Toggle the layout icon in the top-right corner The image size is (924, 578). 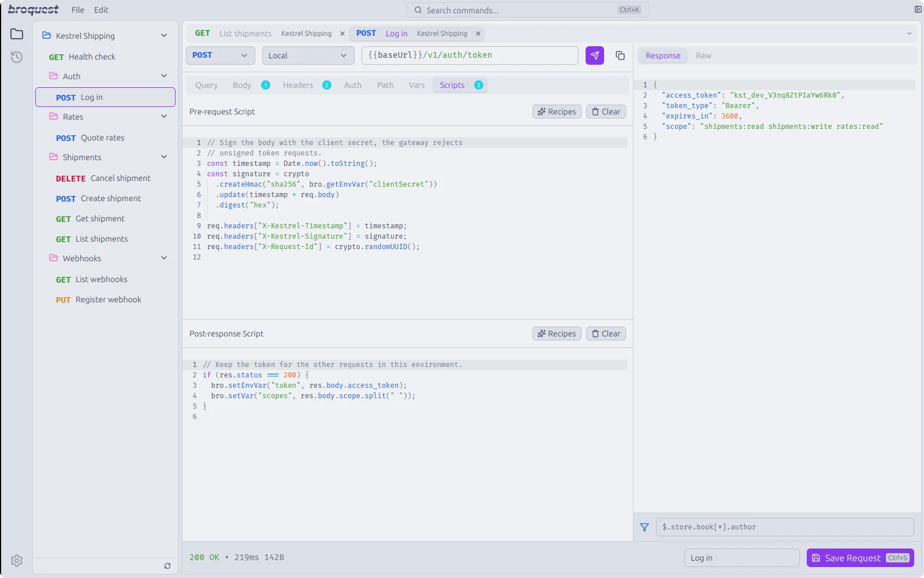(918, 9)
